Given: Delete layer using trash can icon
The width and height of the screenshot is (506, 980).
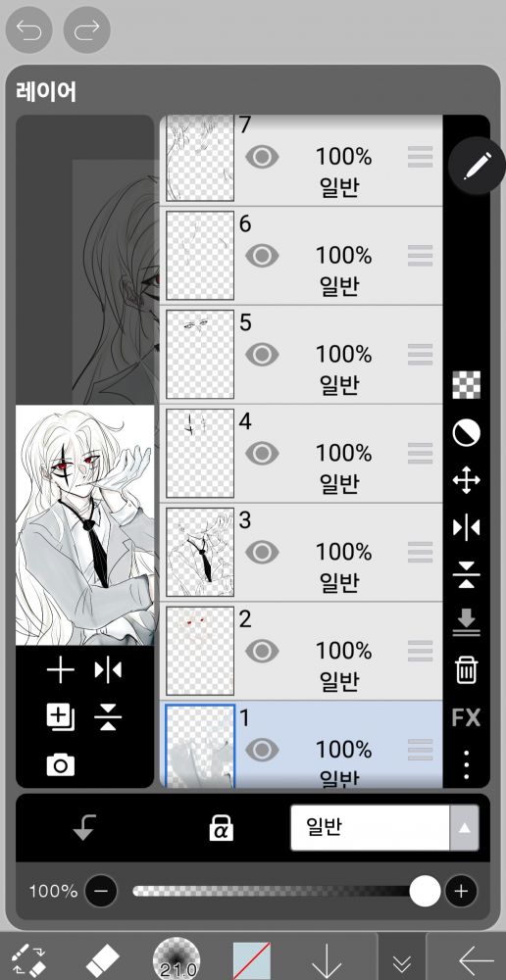Looking at the screenshot, I should coord(466,670).
